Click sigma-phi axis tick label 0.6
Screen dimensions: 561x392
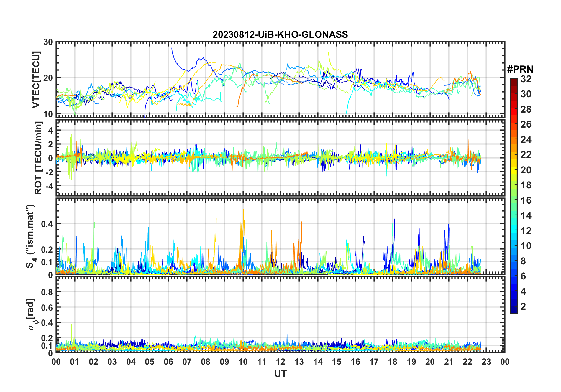coord(47,307)
